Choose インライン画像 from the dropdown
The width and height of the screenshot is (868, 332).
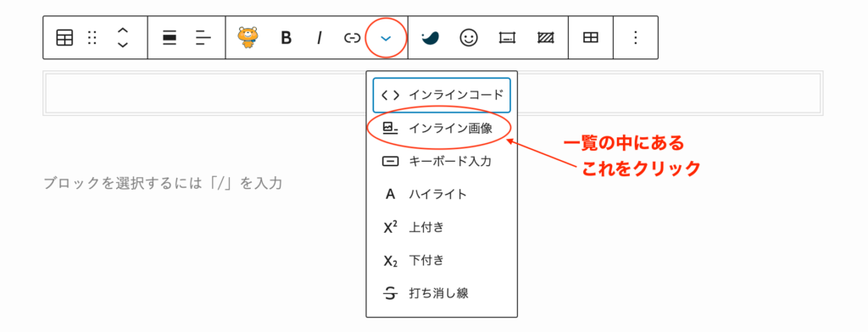click(x=442, y=128)
